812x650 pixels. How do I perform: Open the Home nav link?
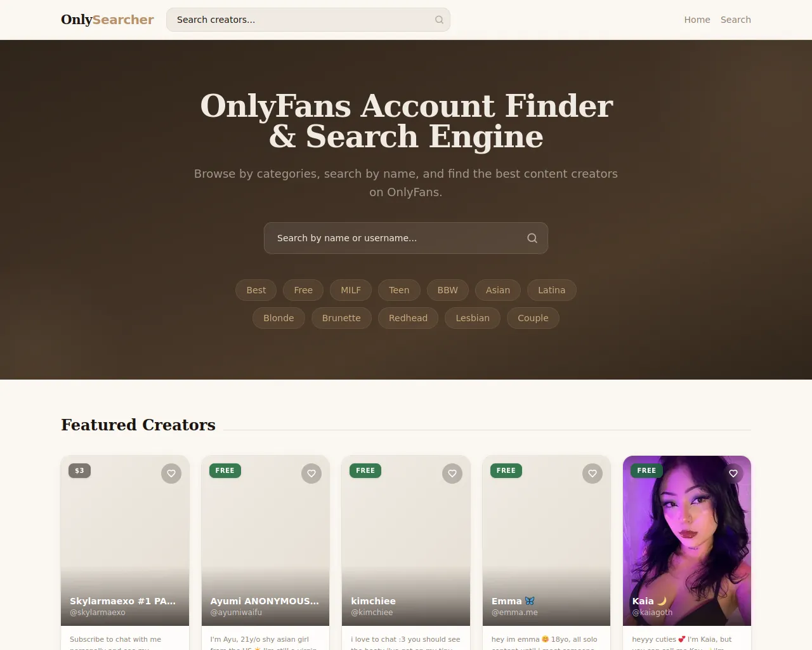point(697,20)
